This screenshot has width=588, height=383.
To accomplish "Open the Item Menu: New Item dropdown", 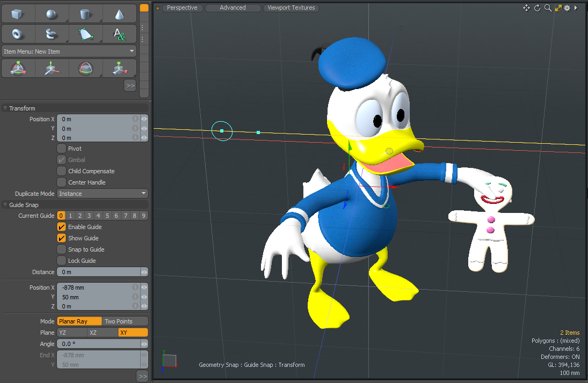I will click(69, 51).
